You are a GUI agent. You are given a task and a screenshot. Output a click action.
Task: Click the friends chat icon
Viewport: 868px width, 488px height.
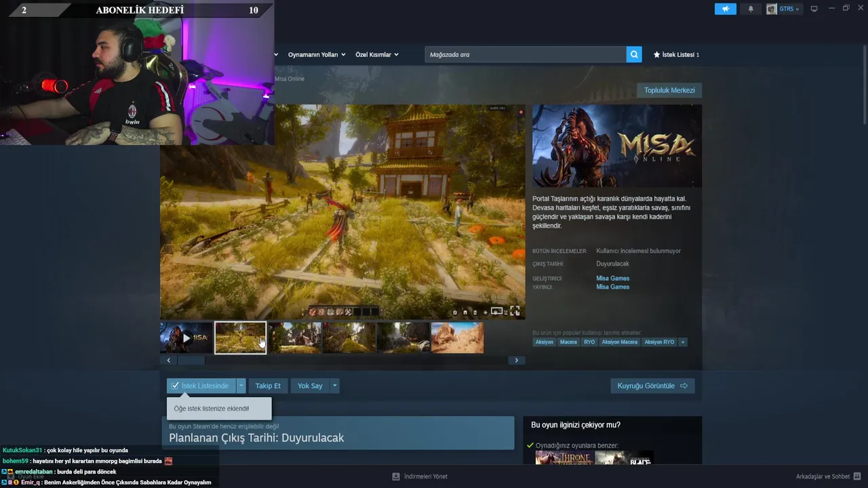click(x=857, y=476)
